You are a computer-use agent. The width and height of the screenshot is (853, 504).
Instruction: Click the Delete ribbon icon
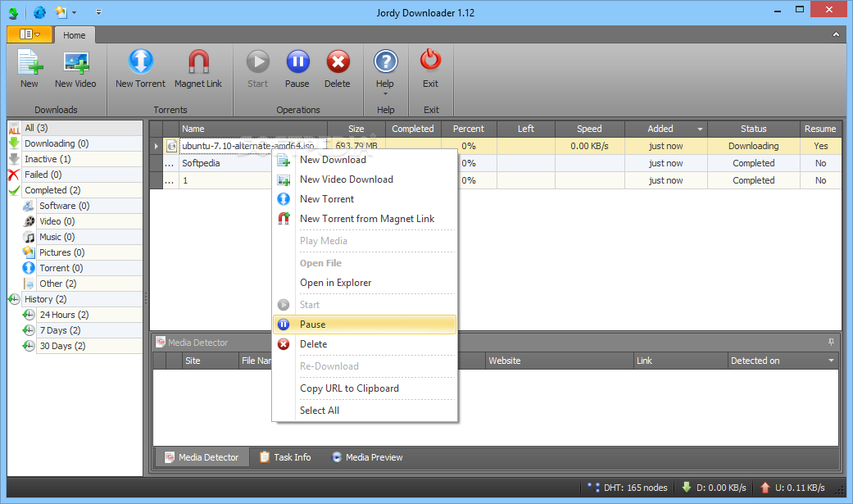338,61
